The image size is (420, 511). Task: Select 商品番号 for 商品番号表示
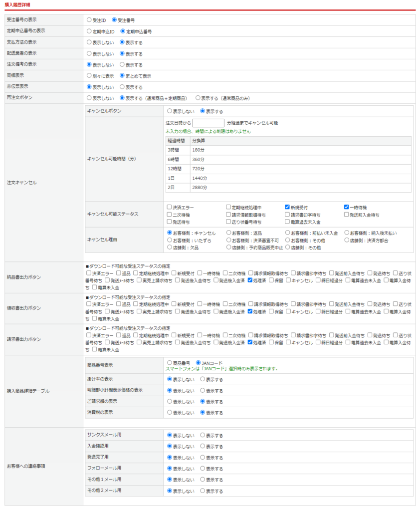click(170, 363)
